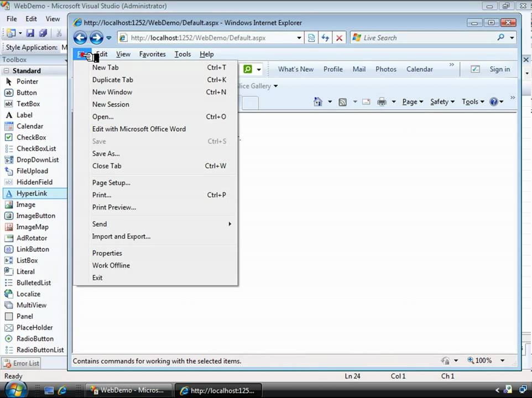Viewport: 532px width, 398px height.
Task: Open zoom level dropdown next to 100%
Action: tap(502, 360)
